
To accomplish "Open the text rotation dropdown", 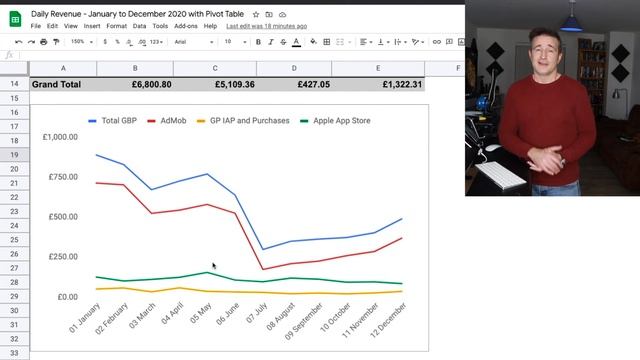I will coord(418,42).
